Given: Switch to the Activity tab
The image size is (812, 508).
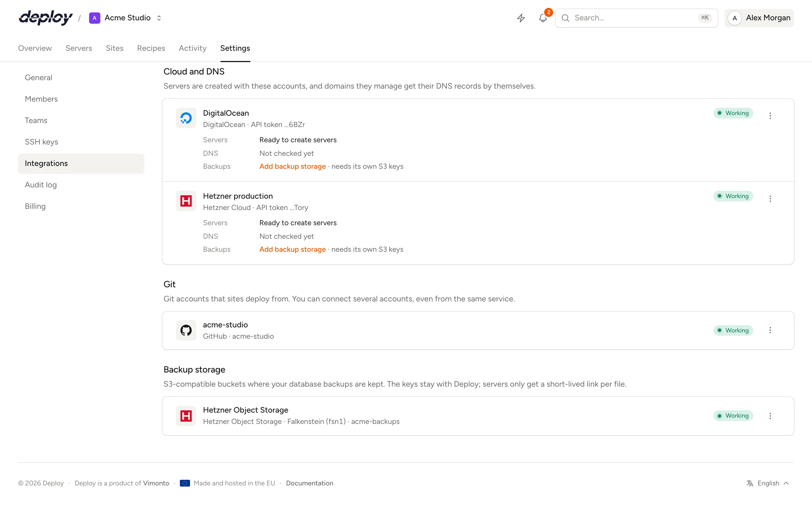Looking at the screenshot, I should click(193, 48).
